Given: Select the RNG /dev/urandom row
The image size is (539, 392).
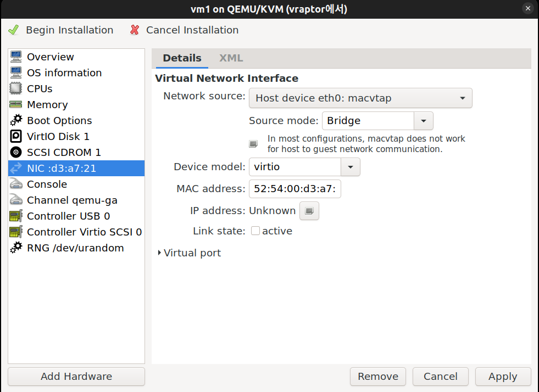Looking at the screenshot, I should pos(76,248).
